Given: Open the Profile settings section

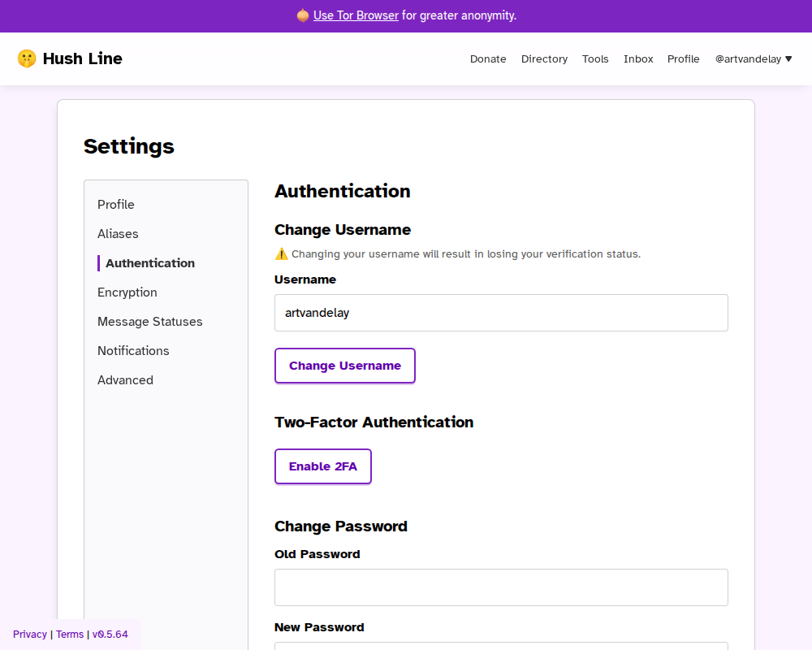Looking at the screenshot, I should [115, 204].
